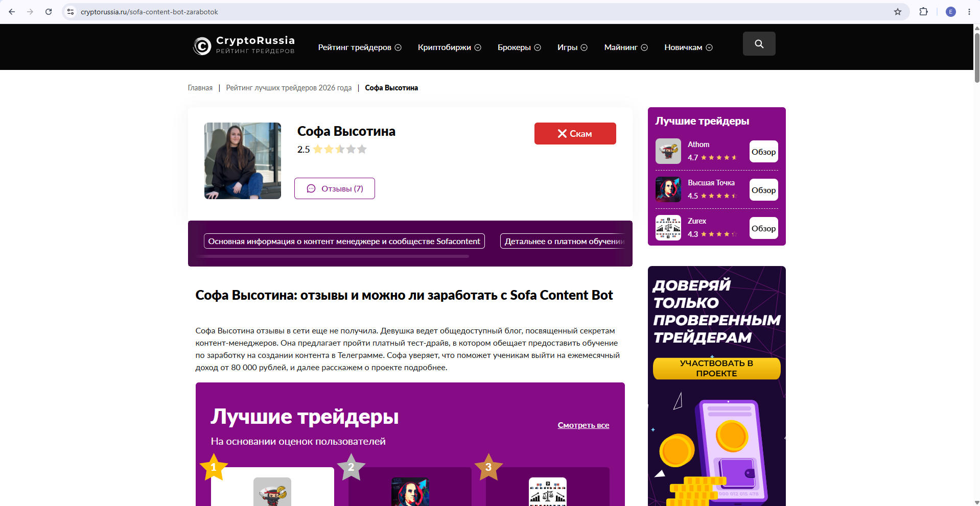Expand the Брокеры menu
The width and height of the screenshot is (980, 506).
point(519,47)
